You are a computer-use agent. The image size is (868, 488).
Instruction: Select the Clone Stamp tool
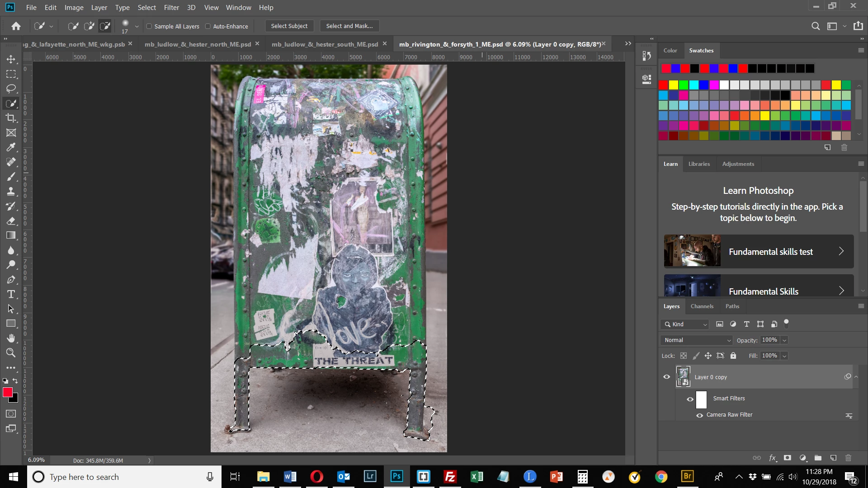[x=11, y=191]
